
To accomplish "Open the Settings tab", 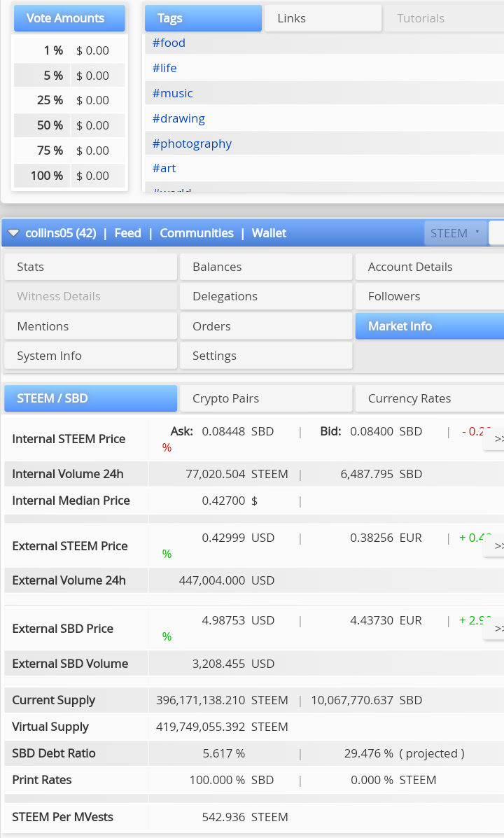I will pos(265,356).
